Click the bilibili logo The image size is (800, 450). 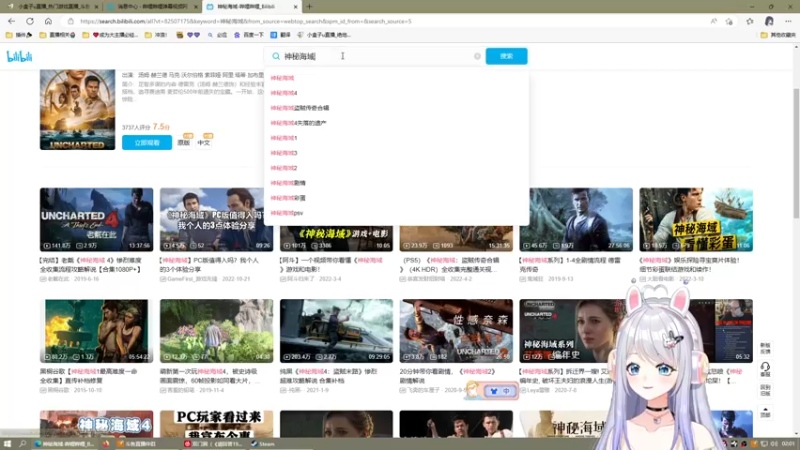click(19, 57)
